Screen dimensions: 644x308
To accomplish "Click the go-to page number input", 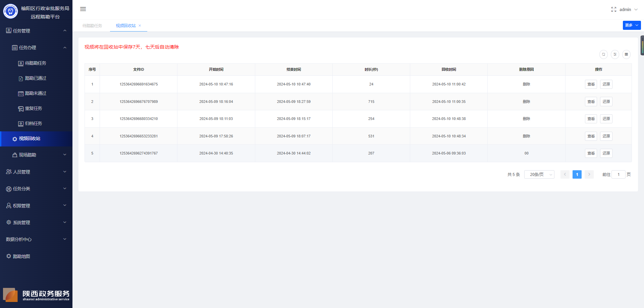I will (618, 175).
